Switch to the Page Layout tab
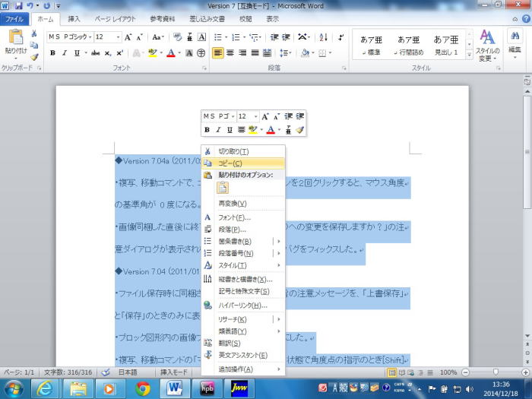Viewport: 532px width, 399px height. coord(115,19)
